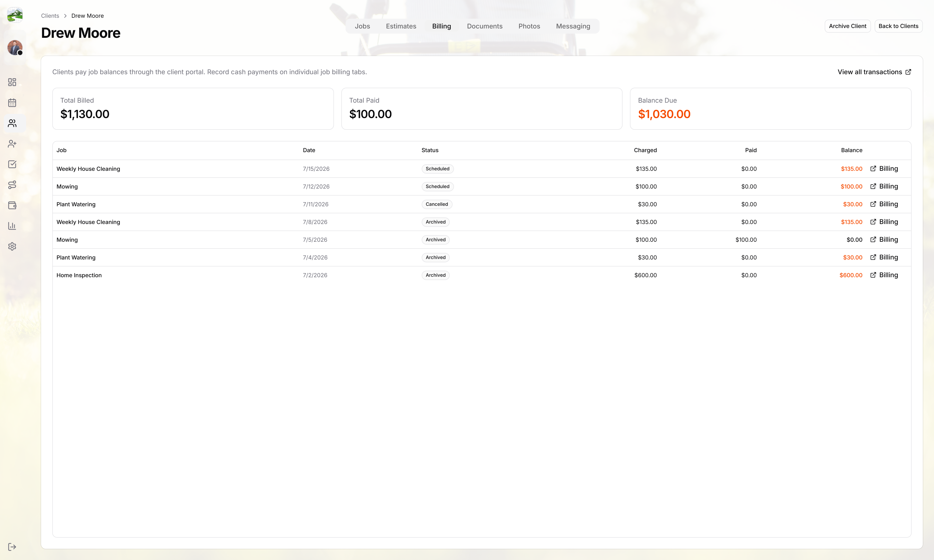
Task: Click external-link icon on 7/12/2026 Mowing row
Action: tap(873, 186)
